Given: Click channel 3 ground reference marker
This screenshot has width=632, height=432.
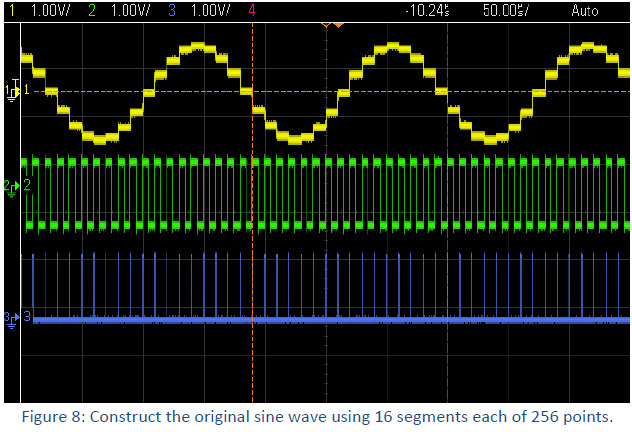Looking at the screenshot, I should click(12, 317).
